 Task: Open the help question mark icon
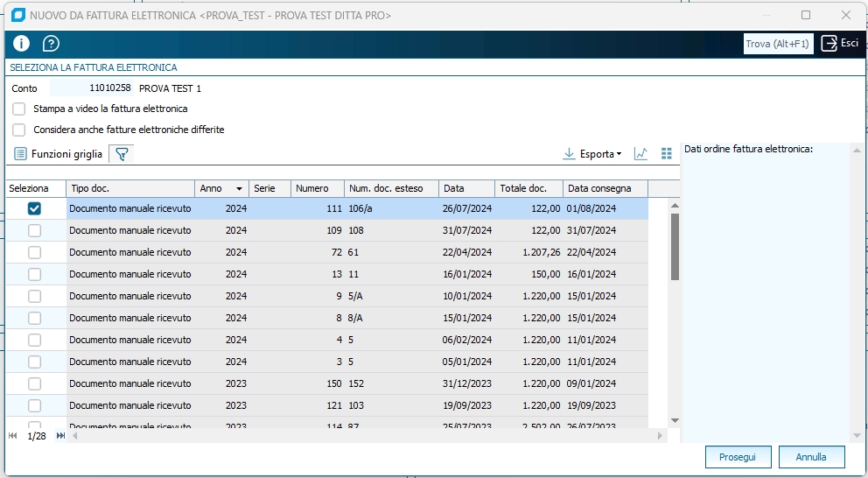51,44
